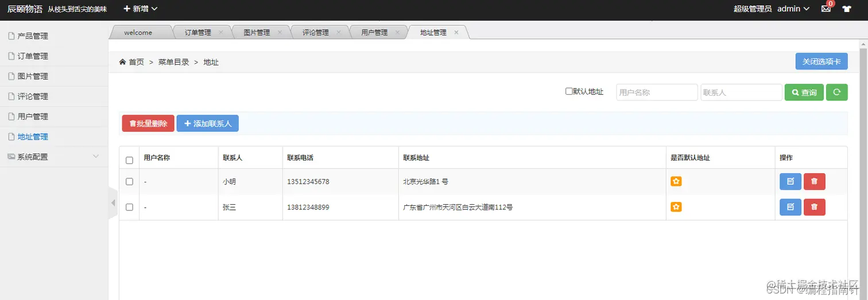
Task: Click the 添加联系人 button
Action: pos(208,123)
